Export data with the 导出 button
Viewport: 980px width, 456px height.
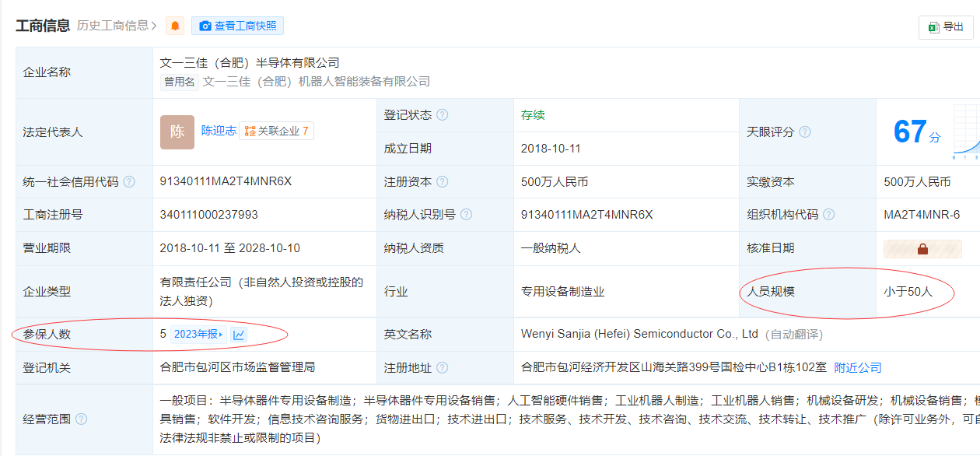click(945, 27)
